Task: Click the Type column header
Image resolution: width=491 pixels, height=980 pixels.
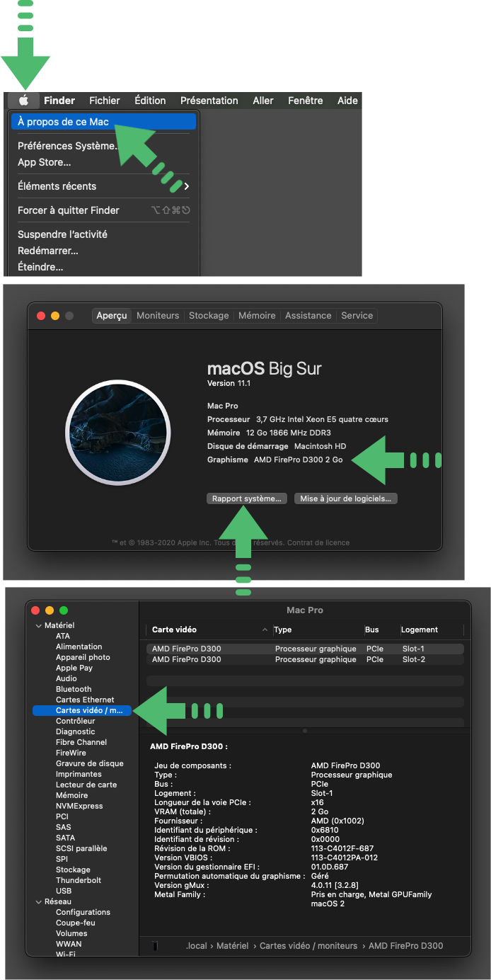Action: click(317, 630)
